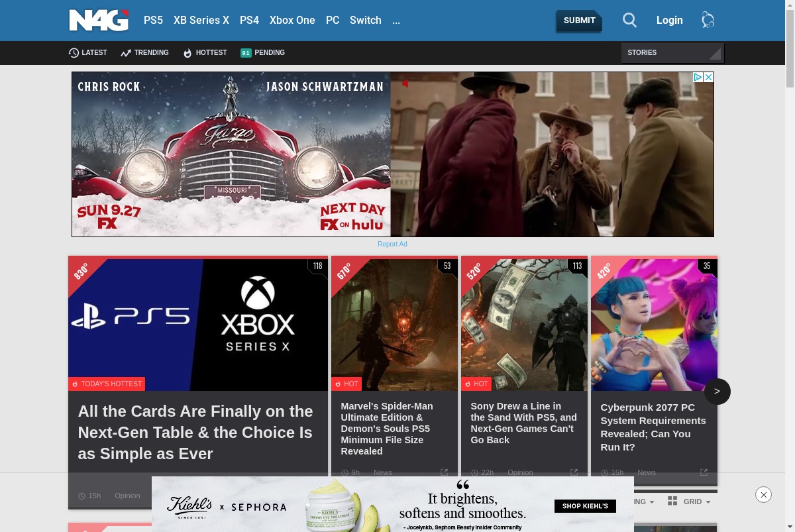The height and width of the screenshot is (532, 795).
Task: Open the Xbox One section
Action: (x=292, y=21)
